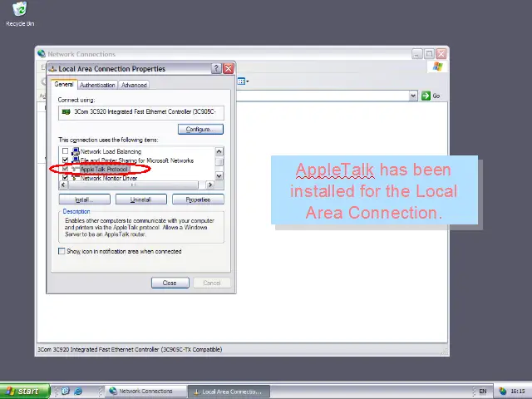Viewport: 532px width, 399px height.
Task: Click the 16:15 clock in system tray
Action: (518, 392)
